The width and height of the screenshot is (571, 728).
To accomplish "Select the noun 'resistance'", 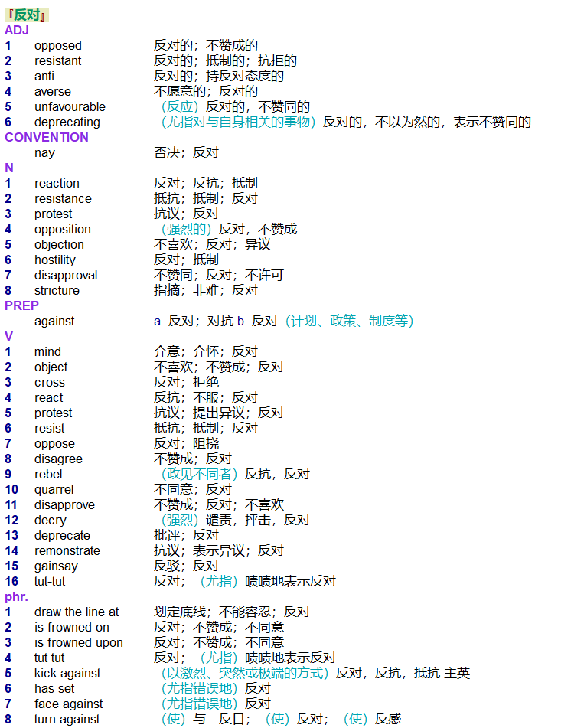I will point(63,199).
